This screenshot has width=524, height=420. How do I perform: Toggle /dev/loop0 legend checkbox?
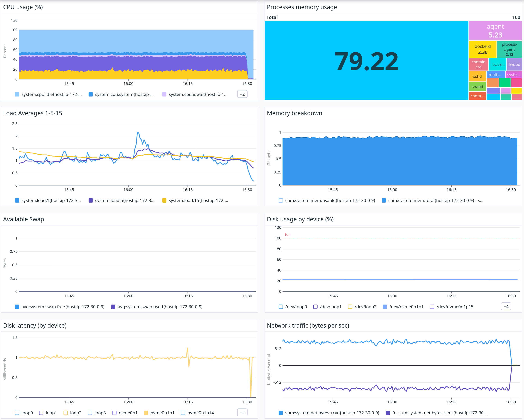coord(281,307)
